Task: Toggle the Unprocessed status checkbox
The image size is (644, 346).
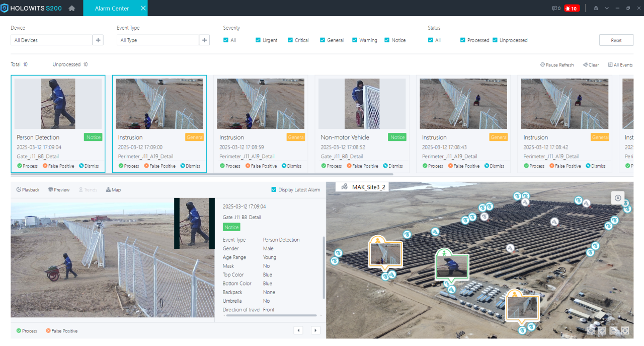Action: pos(495,40)
